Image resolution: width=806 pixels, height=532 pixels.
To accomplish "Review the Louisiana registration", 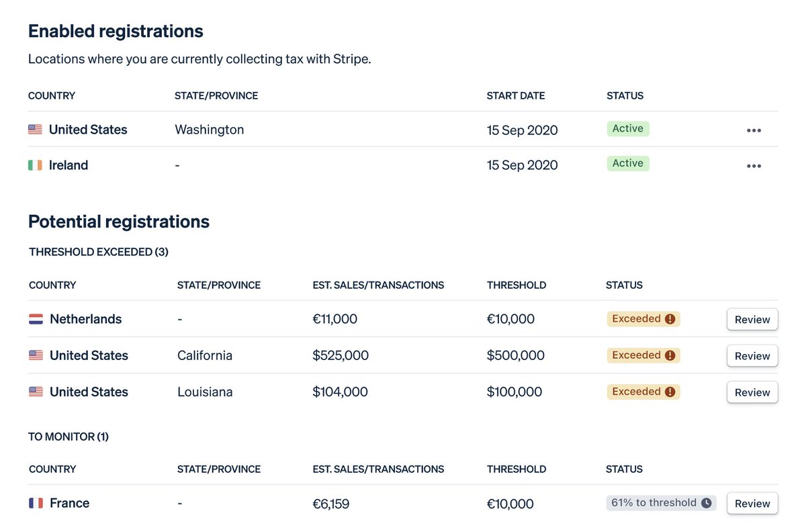I will pos(752,392).
